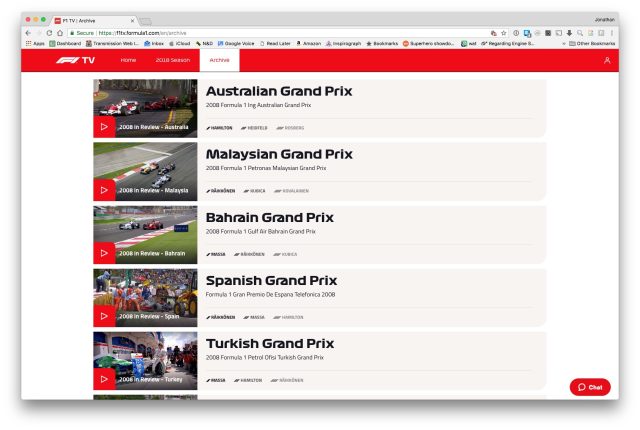Go to the Home tab
The height and width of the screenshot is (430, 640).
(x=128, y=60)
